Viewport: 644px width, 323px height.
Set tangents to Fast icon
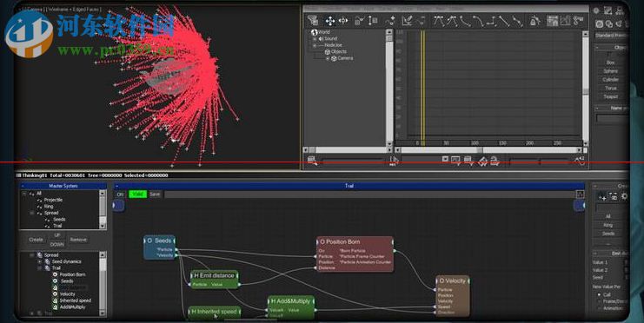[x=465, y=21]
